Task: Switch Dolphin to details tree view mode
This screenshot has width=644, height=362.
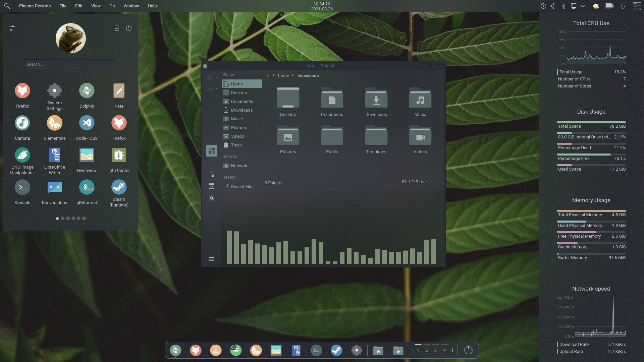Action: point(212,174)
